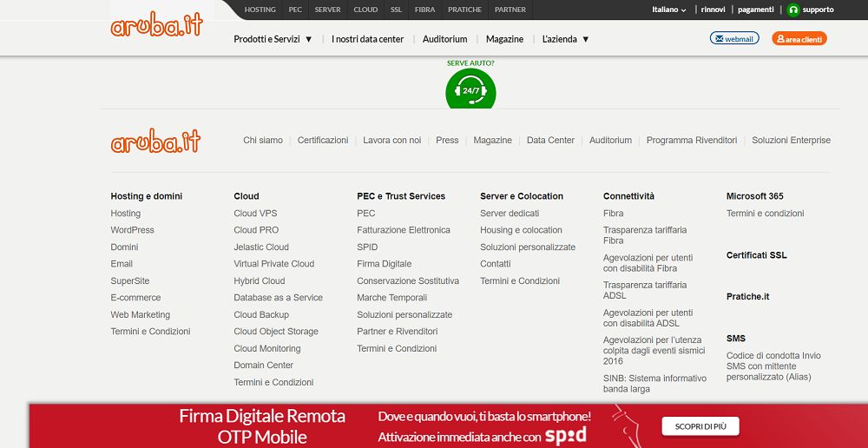The width and height of the screenshot is (868, 448).
Task: Open the HOSTING top tab
Action: point(260,10)
